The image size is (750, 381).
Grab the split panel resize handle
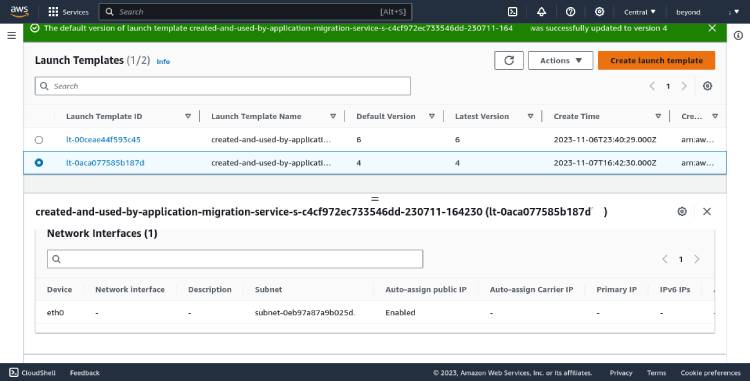(x=375, y=198)
